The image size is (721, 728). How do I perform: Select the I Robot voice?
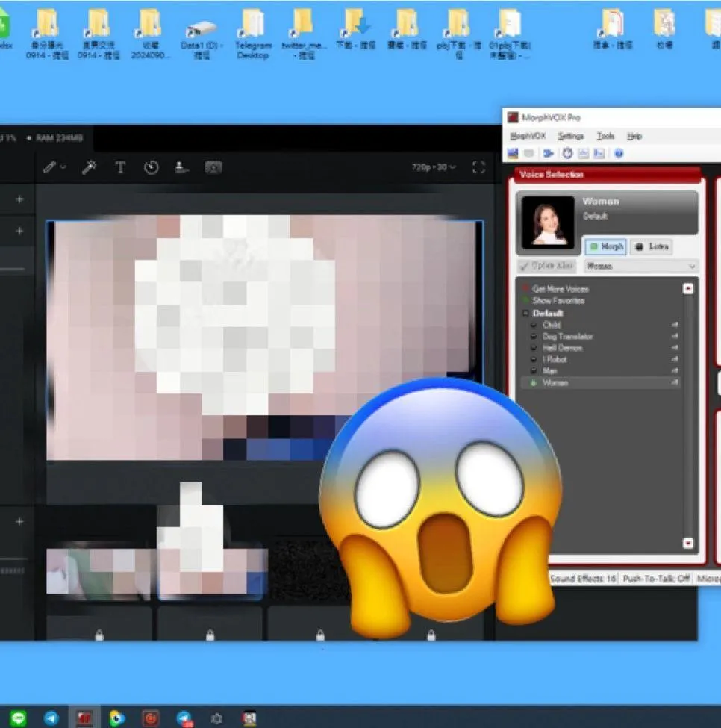click(555, 359)
